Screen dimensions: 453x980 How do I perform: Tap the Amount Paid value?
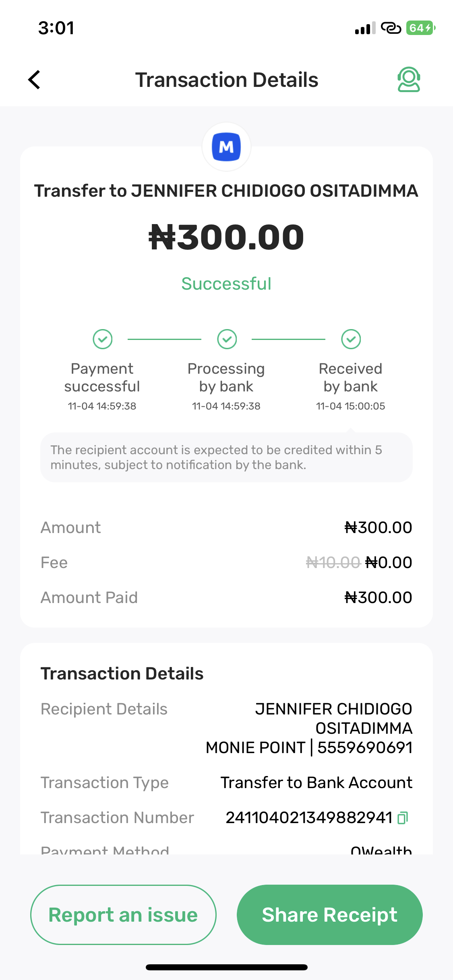click(x=378, y=597)
